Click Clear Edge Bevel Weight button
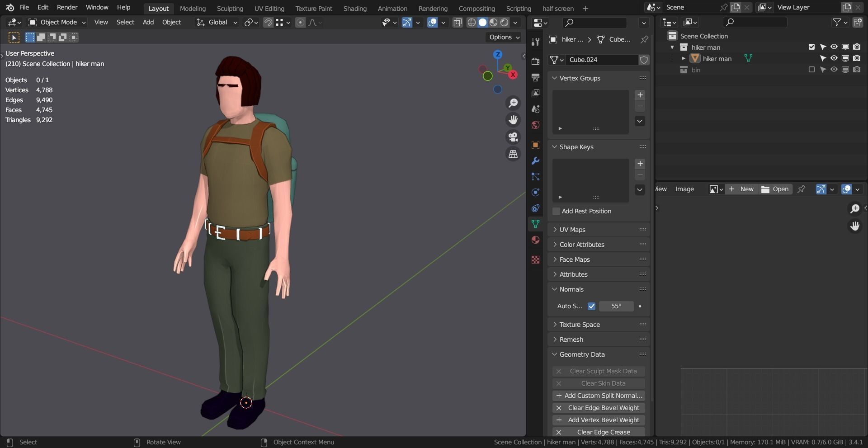The height and width of the screenshot is (448, 868). (x=599, y=408)
